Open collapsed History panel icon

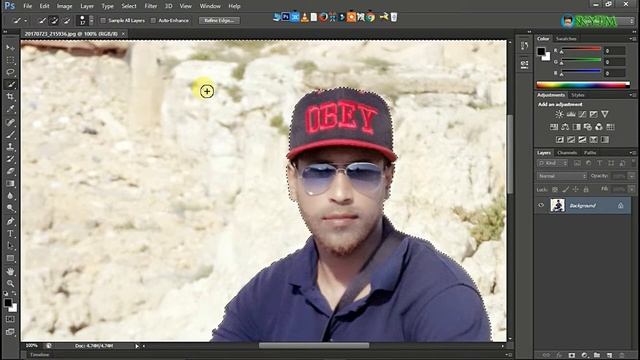click(524, 46)
